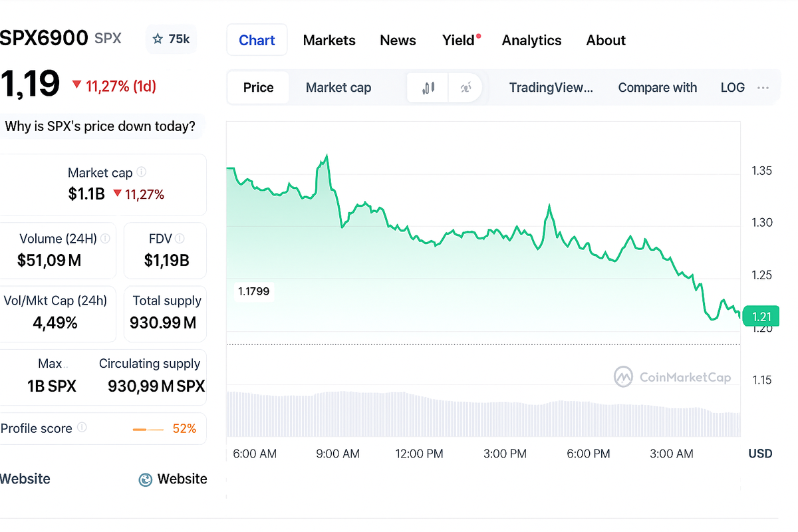This screenshot has width=798, height=532.
Task: Open the Compare with selector
Action: point(658,88)
